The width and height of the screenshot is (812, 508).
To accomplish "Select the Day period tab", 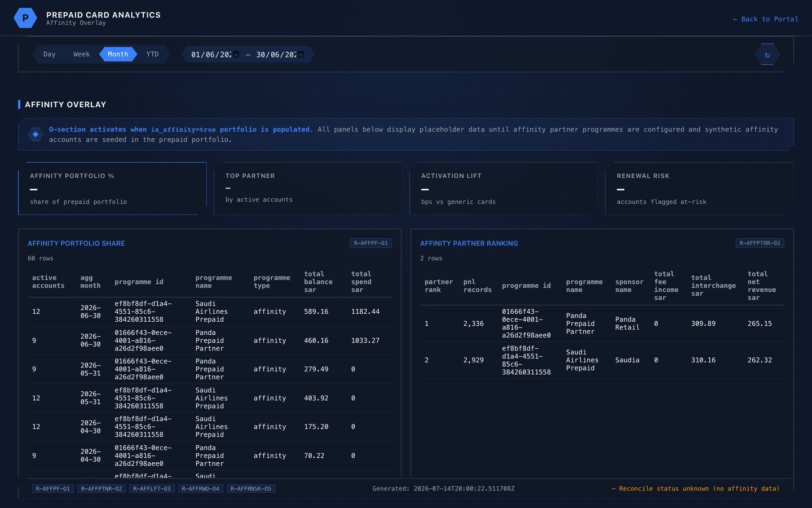I will (49, 54).
